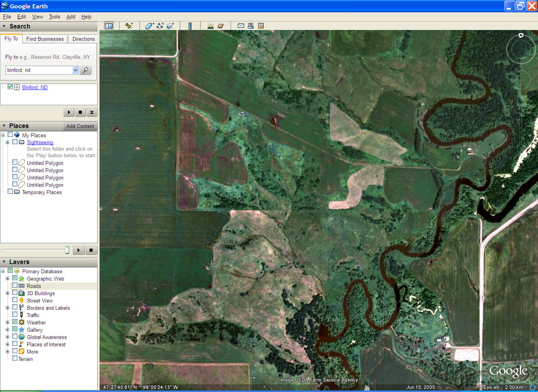View in Google Maps toolbar icon
The image size is (538, 392).
coord(261,26)
